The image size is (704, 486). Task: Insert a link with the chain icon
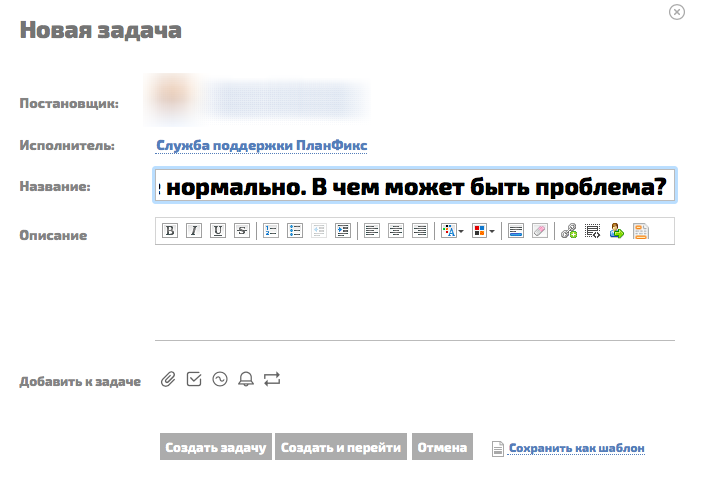pos(569,231)
